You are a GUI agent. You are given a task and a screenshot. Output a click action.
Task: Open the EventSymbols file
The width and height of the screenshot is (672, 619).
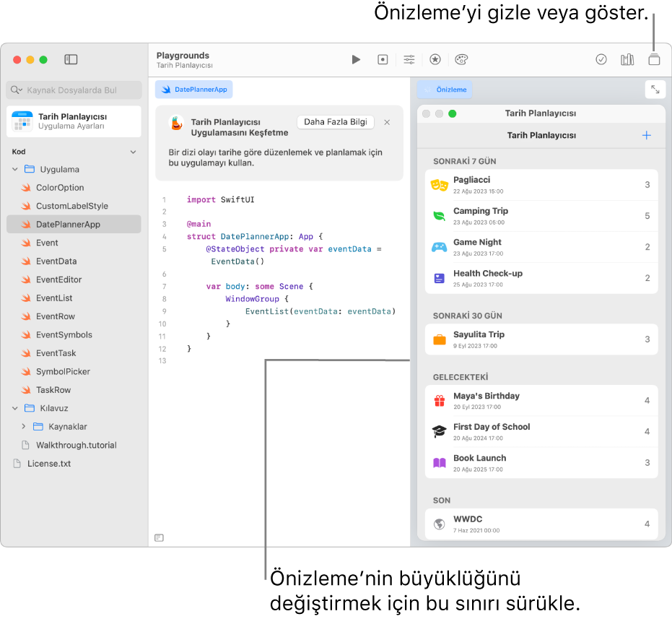74,335
